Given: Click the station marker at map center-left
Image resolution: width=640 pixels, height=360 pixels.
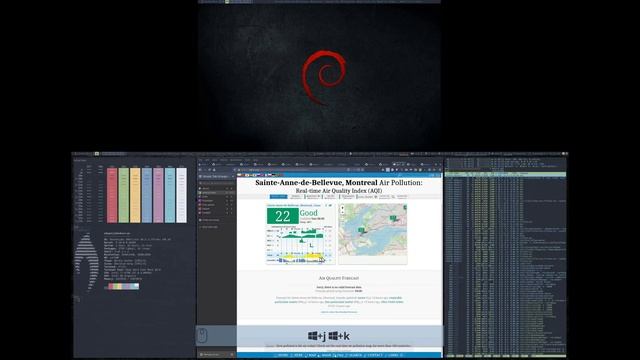Looking at the screenshot, I should pos(361,230).
